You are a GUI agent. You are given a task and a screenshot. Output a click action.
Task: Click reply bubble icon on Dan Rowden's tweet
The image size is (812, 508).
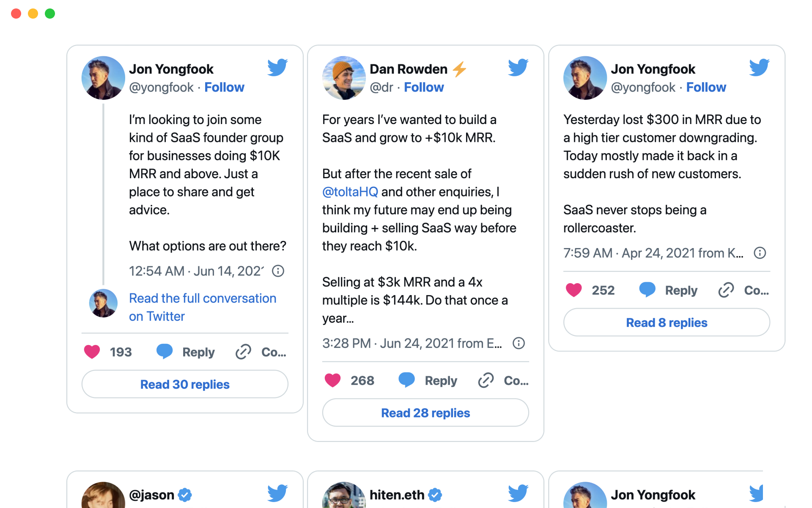pyautogui.click(x=406, y=380)
